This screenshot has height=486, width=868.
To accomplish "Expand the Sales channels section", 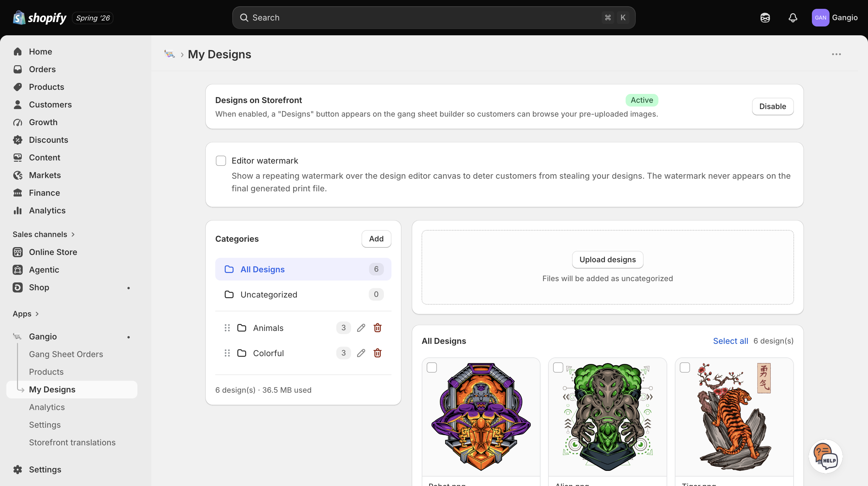I will pos(44,234).
